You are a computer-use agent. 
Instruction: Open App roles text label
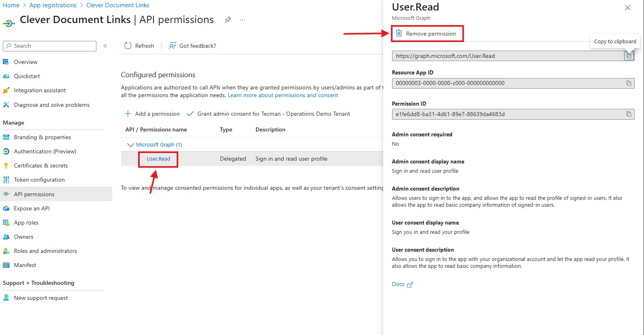click(26, 223)
